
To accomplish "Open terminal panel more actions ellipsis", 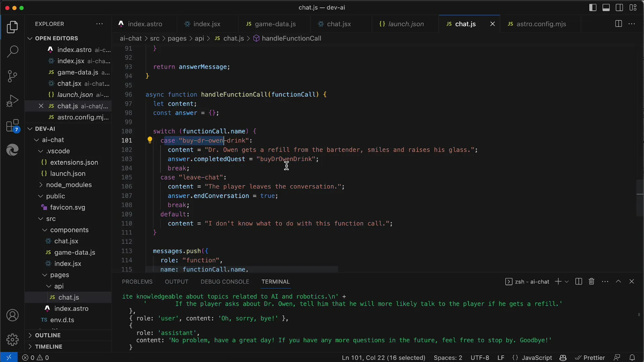I will [605, 281].
